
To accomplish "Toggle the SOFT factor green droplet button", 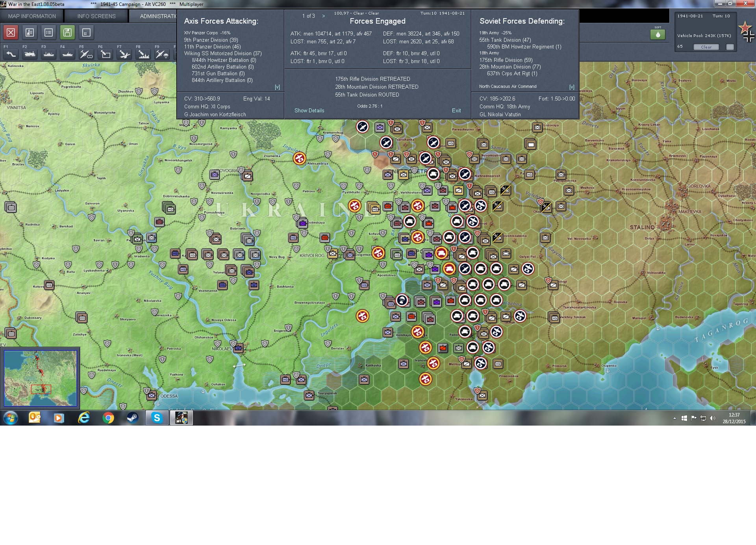I will coord(658,35).
